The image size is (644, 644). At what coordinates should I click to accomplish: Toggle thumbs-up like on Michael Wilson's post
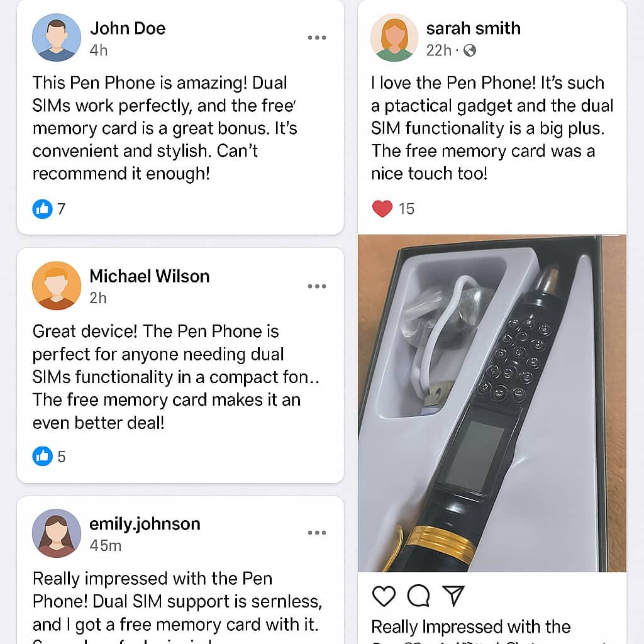pos(42,457)
